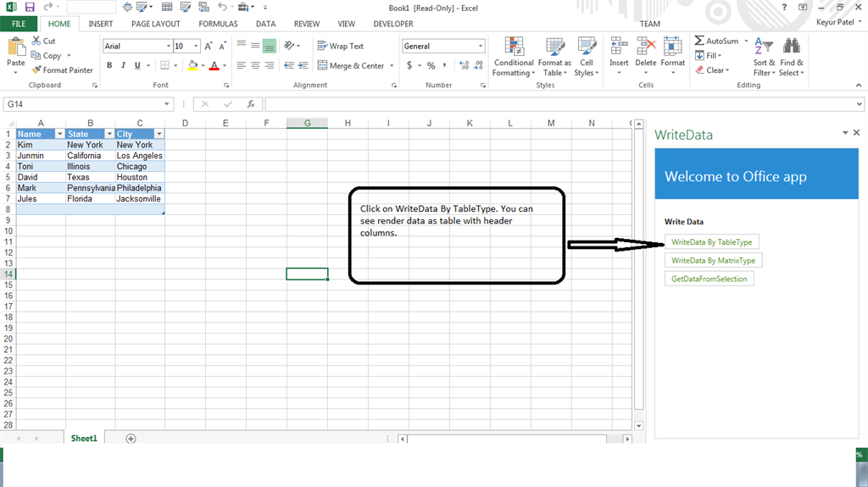Click Merge & Center

pos(351,65)
